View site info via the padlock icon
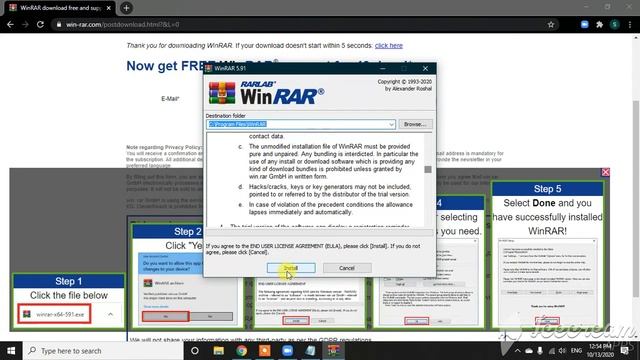Image resolution: width=640 pixels, height=360 pixels. pos(59,24)
